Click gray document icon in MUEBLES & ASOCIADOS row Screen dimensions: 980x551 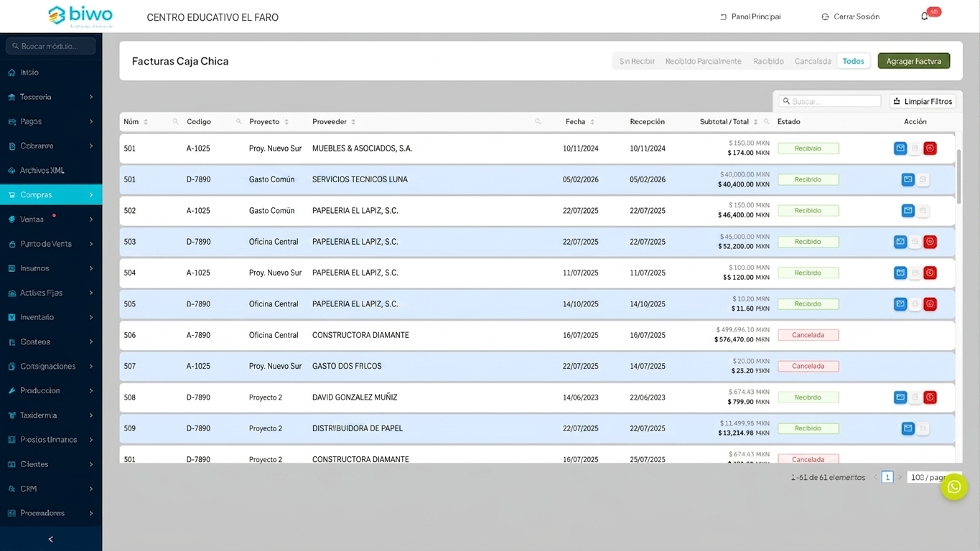[x=915, y=149]
